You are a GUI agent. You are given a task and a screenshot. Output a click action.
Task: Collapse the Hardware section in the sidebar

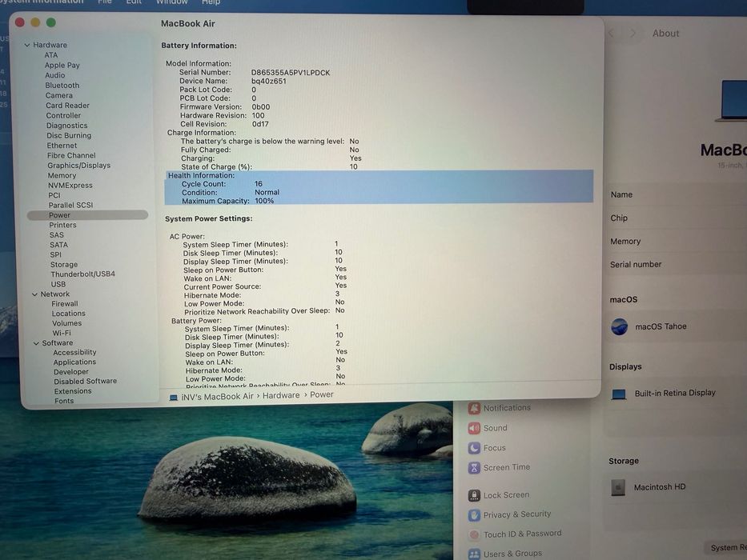pos(27,45)
